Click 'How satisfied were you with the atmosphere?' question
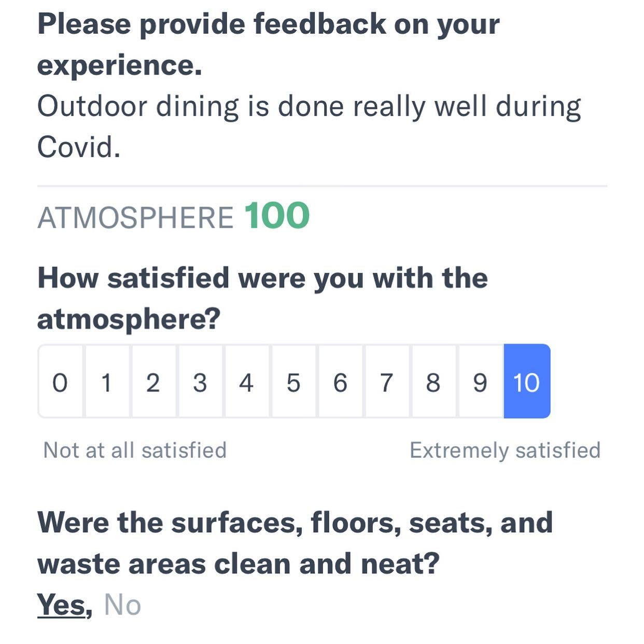This screenshot has height=644, width=644. click(x=262, y=298)
